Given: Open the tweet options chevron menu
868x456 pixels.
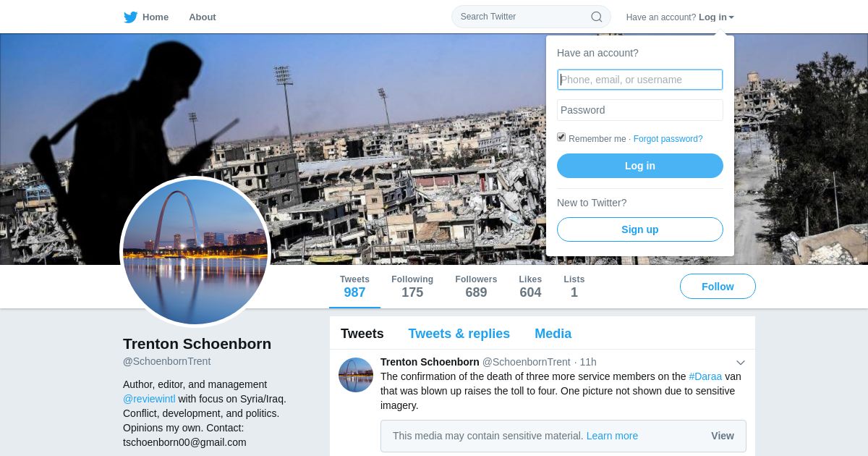Looking at the screenshot, I should click(x=741, y=363).
